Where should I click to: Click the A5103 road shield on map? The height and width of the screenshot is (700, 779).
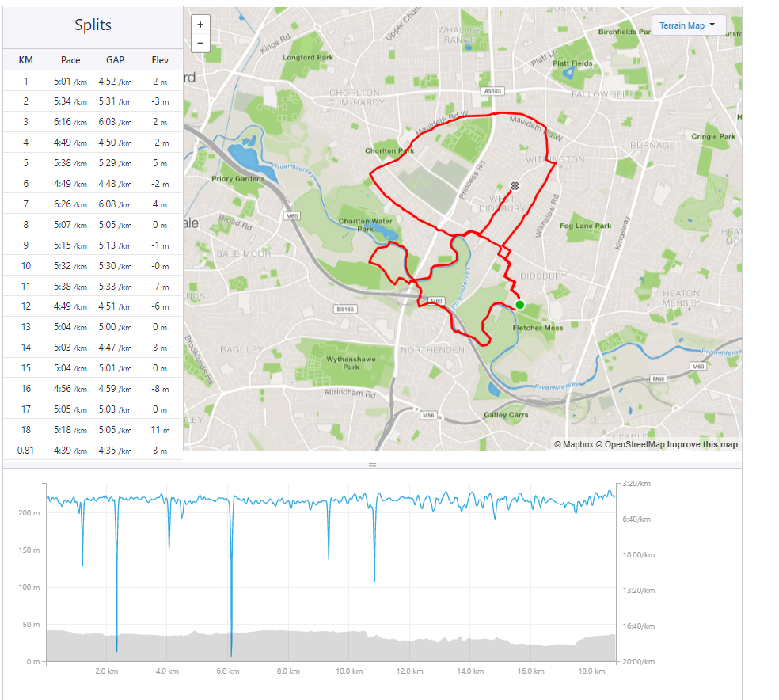(491, 91)
